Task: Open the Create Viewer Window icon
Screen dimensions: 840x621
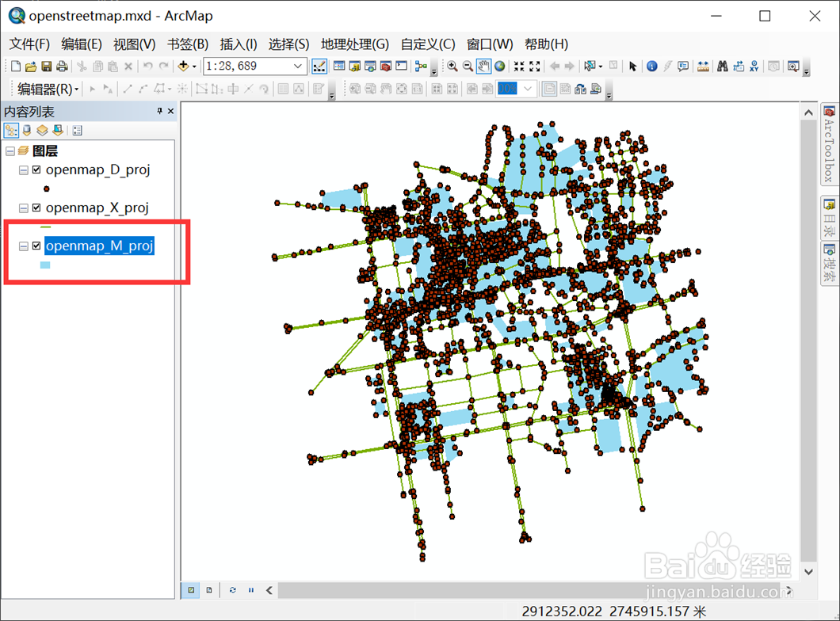Action: [x=793, y=66]
